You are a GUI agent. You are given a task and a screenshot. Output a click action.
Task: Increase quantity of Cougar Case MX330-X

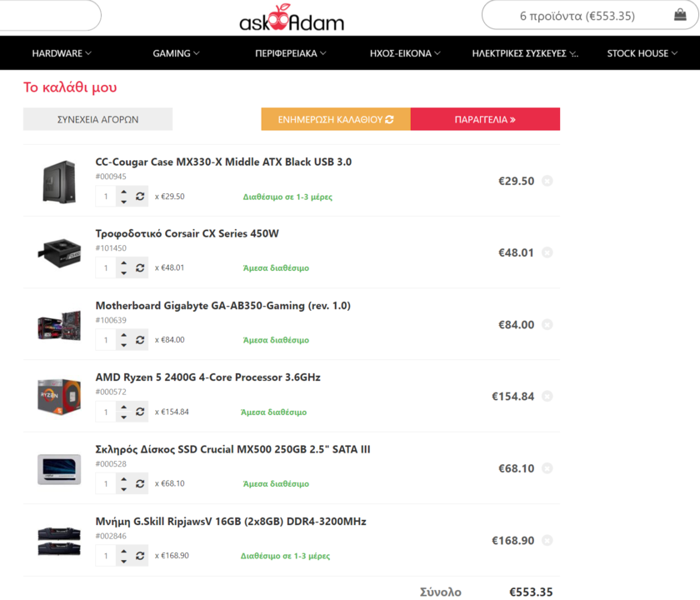pyautogui.click(x=123, y=192)
